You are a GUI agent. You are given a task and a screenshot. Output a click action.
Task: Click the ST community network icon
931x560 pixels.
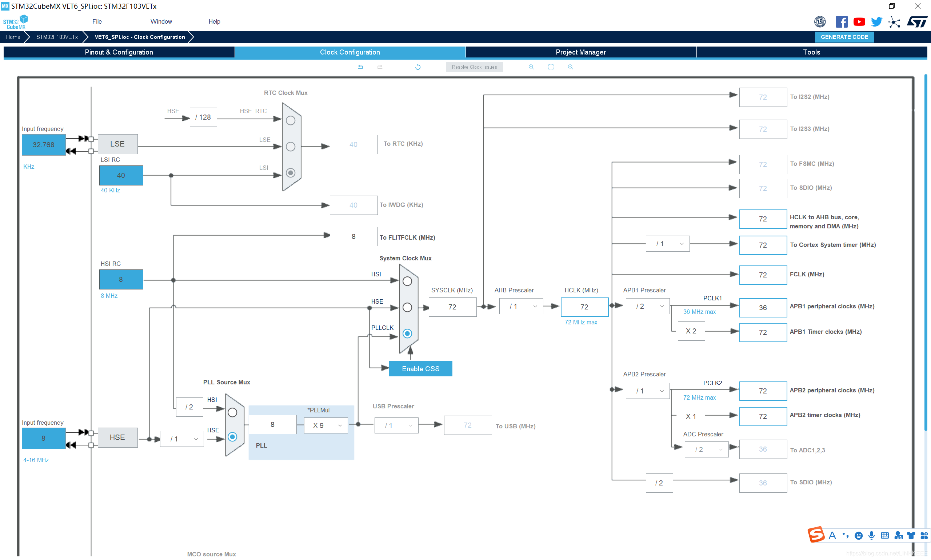pos(894,22)
